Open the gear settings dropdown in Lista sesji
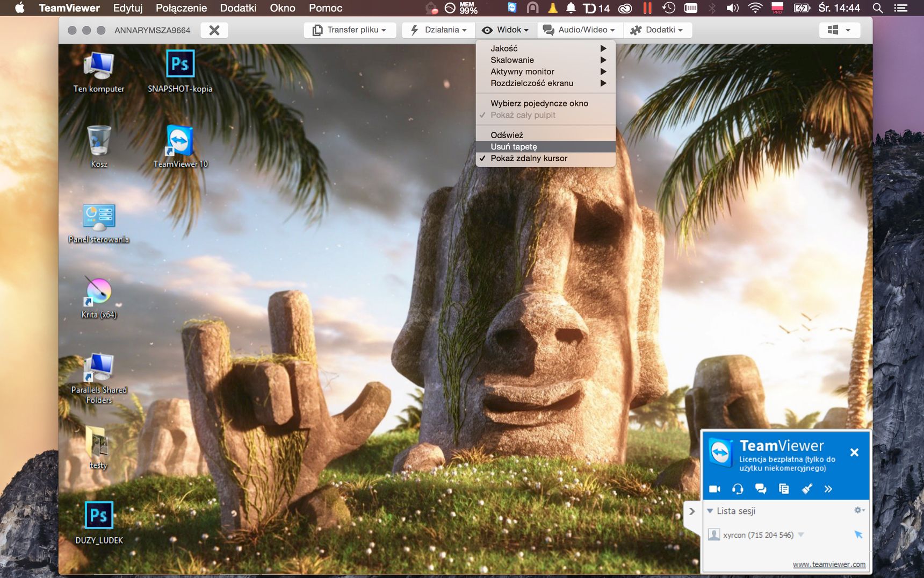 coord(859,510)
